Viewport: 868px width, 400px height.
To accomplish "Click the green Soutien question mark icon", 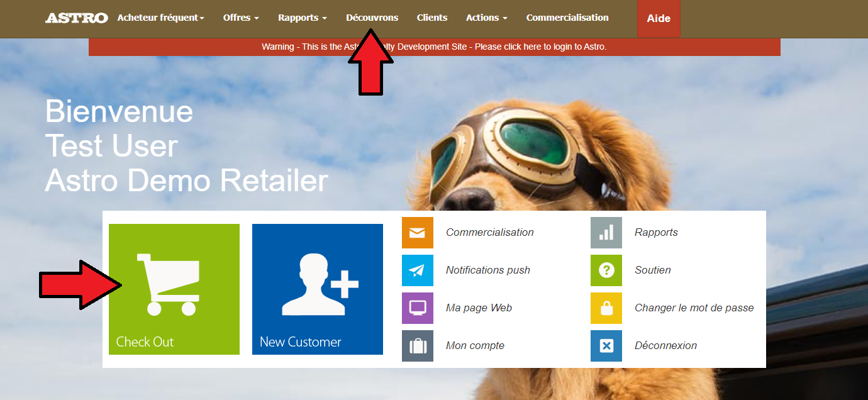I will tap(606, 270).
